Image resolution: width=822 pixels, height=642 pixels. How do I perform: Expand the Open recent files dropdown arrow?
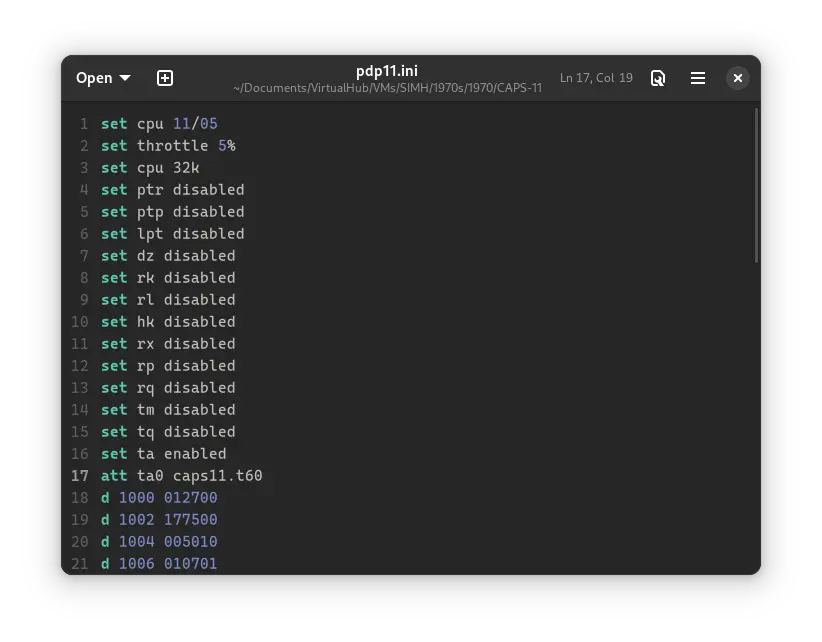coord(125,78)
